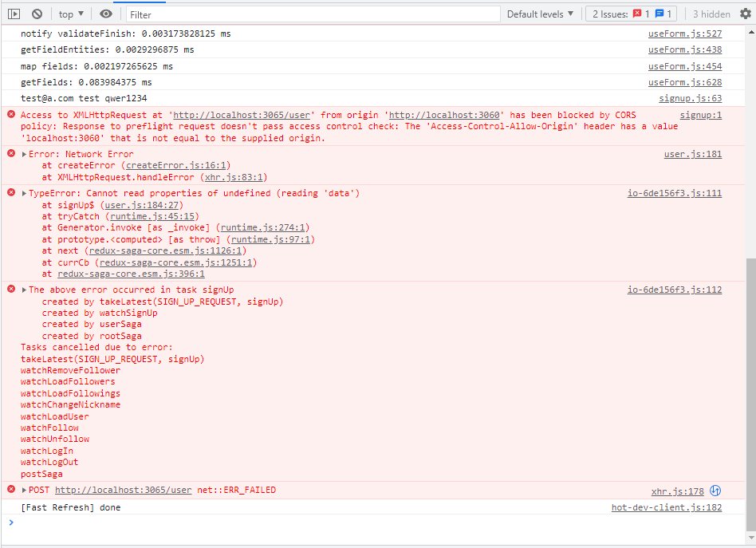Open source link hot-dev-client.js:182
This screenshot has width=756, height=548.
[667, 507]
